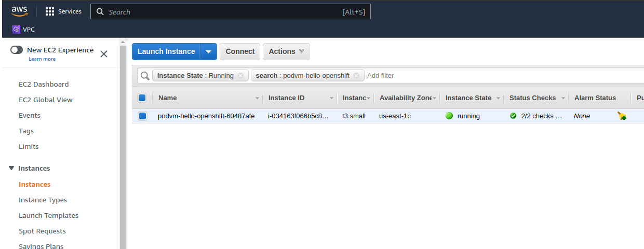Toggle the New EC2 Experience switch
Screen dimensions: 644x249
click(x=17, y=50)
